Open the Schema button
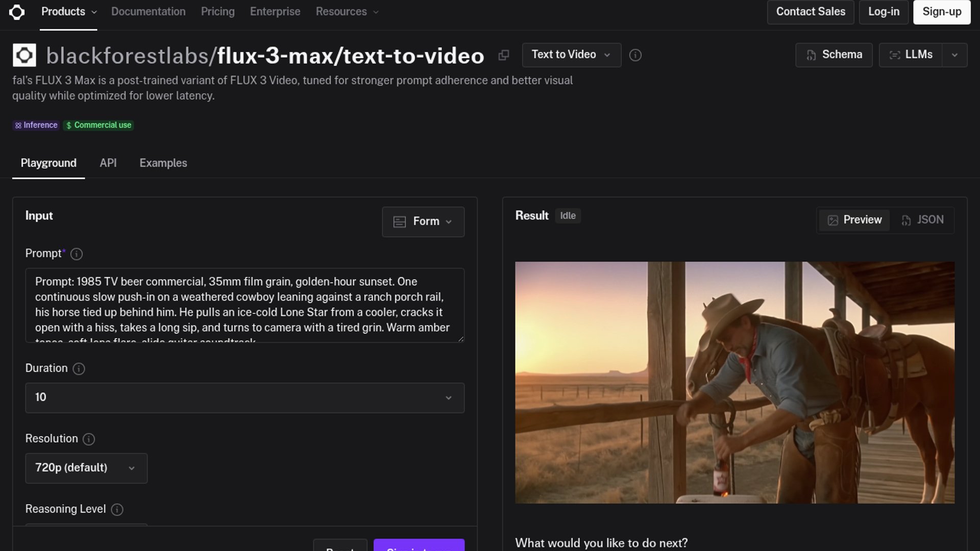Screen dimensions: 980x551 [x=834, y=55]
